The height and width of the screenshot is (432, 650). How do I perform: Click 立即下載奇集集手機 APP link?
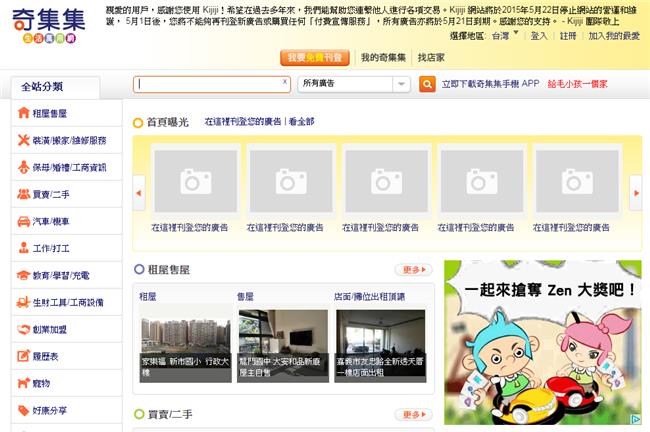(490, 84)
